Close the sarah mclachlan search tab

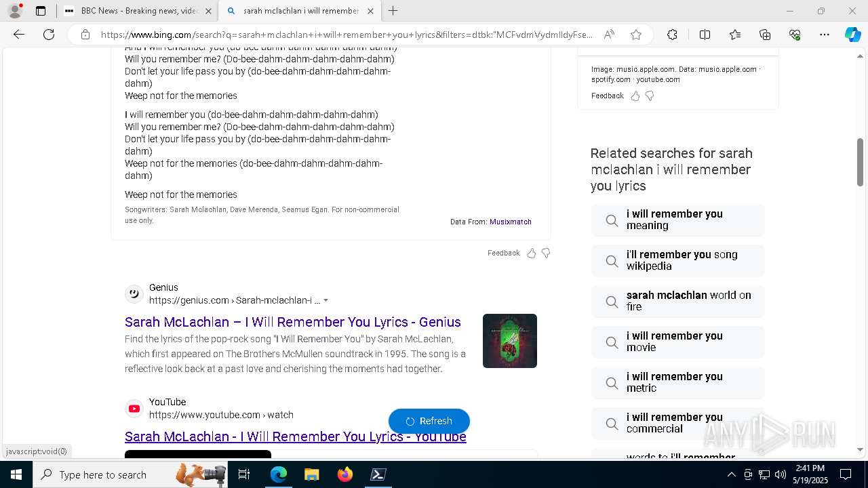(370, 11)
